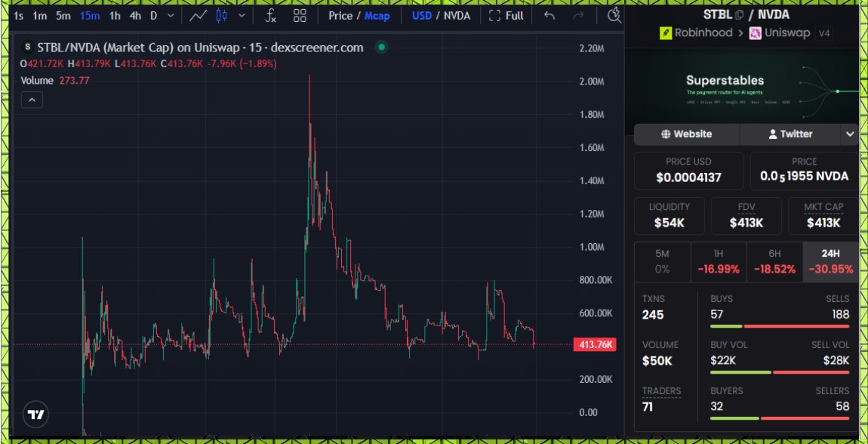Set chart currency to NVDA
The image size is (868, 444).
coord(457,16)
